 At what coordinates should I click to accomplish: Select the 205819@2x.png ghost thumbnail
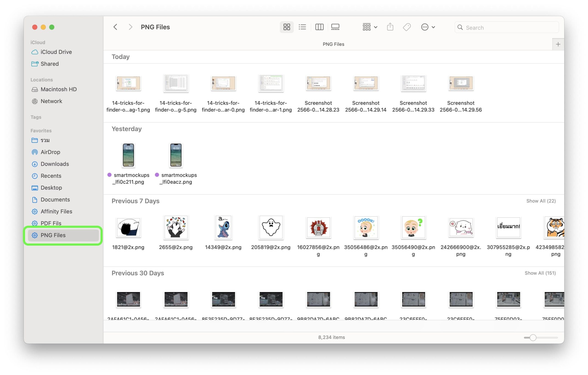[x=271, y=227]
